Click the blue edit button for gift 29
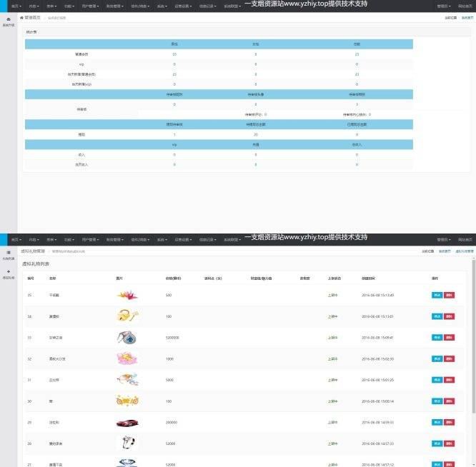Image resolution: width=476 pixels, height=467 pixels. [x=437, y=423]
